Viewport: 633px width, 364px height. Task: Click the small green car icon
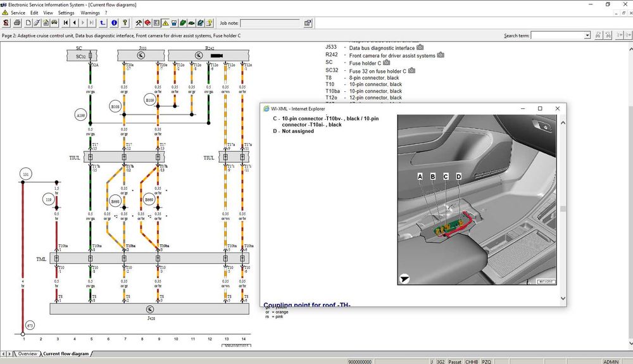pyautogui.click(x=191, y=23)
